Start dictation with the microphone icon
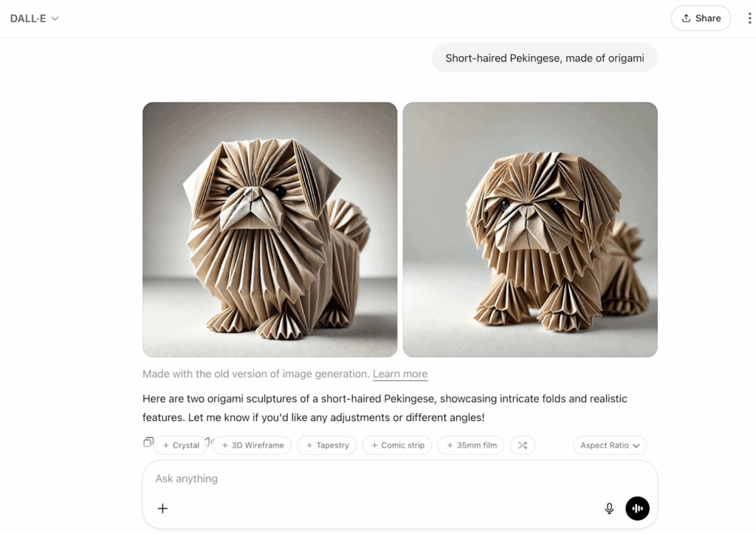 [x=609, y=508]
